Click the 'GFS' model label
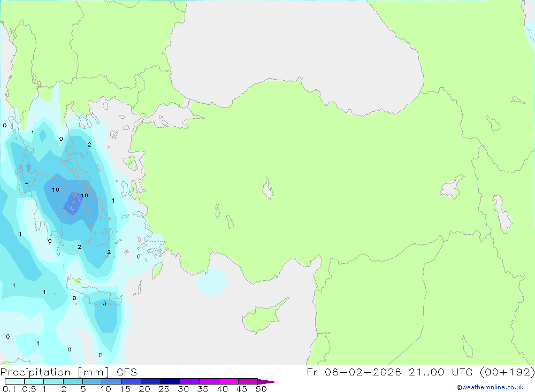 pyautogui.click(x=127, y=372)
